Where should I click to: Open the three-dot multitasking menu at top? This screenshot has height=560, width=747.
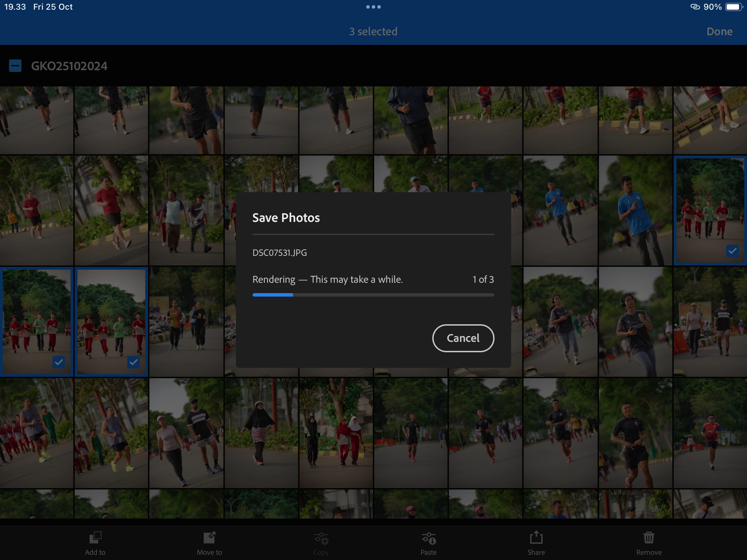tap(373, 7)
